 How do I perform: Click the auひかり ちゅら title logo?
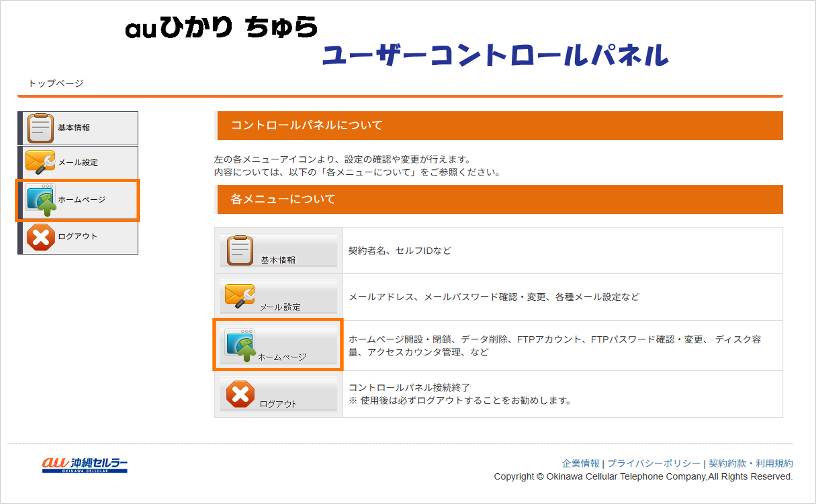pyautogui.click(x=221, y=27)
